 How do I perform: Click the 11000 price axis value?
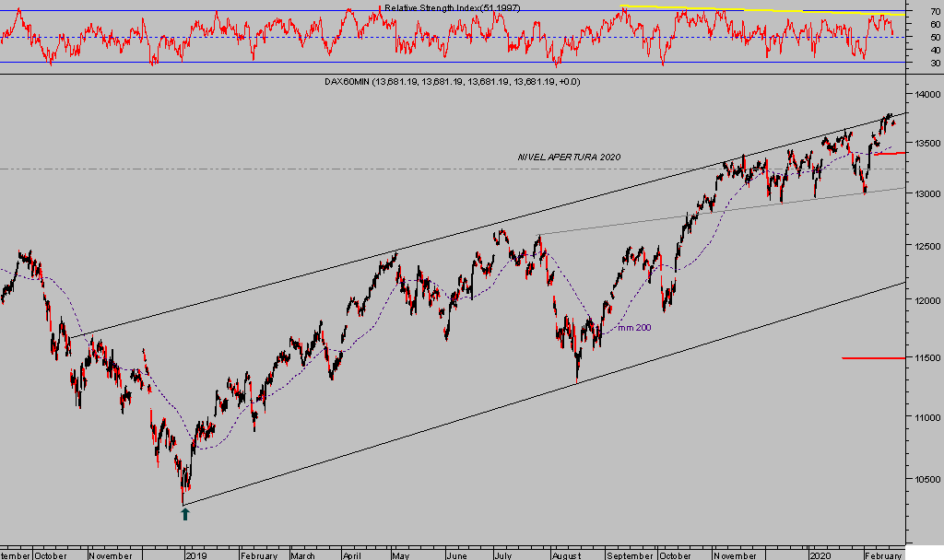click(x=927, y=417)
